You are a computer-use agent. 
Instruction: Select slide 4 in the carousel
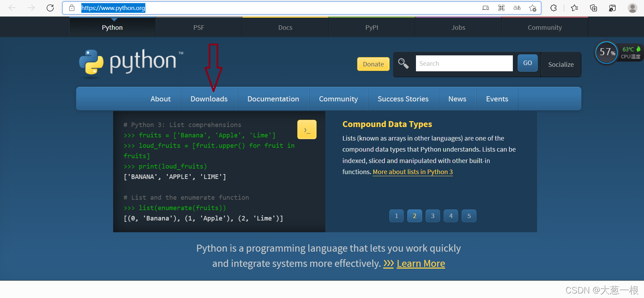[x=451, y=216]
